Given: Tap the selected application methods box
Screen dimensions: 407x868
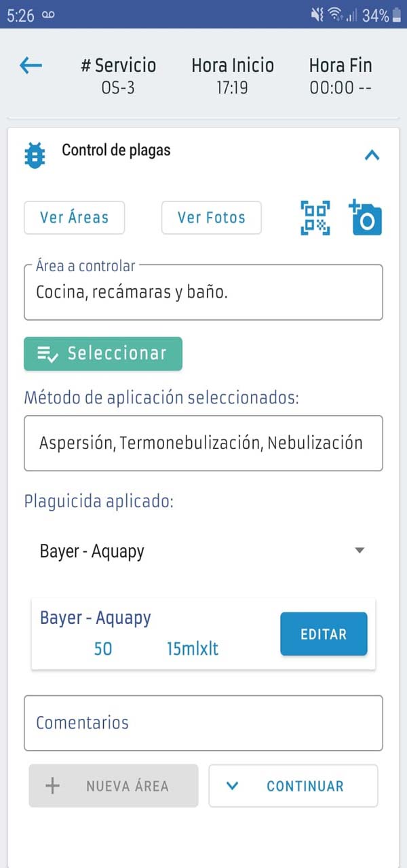Looking at the screenshot, I should pyautogui.click(x=203, y=443).
